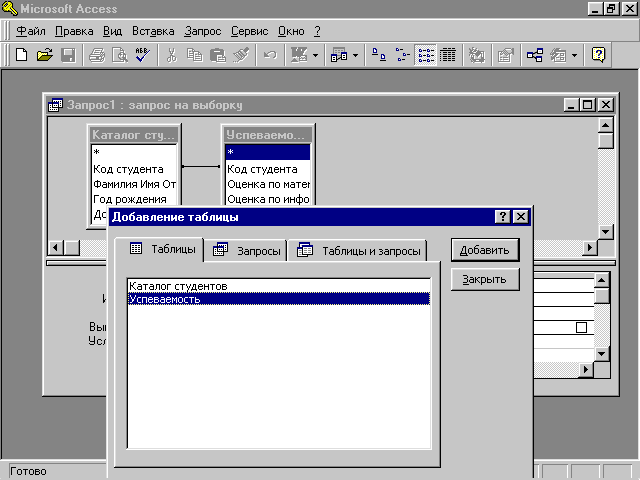Open the Запрос menu
The image size is (640, 480).
202,31
